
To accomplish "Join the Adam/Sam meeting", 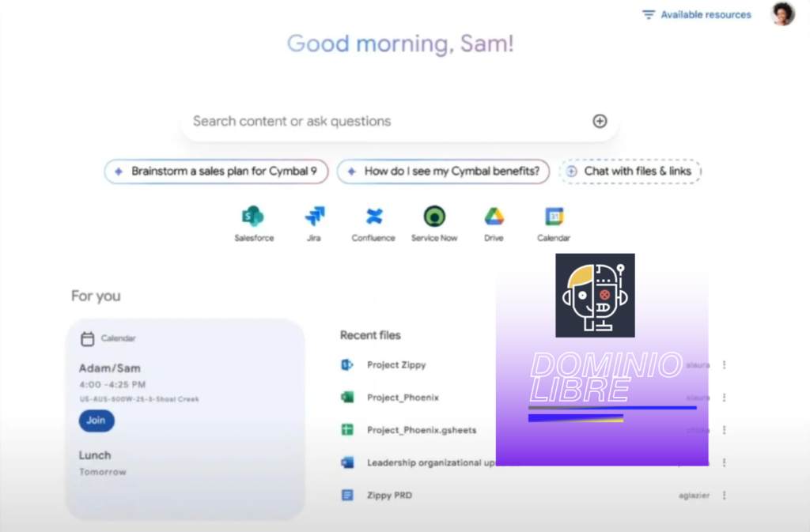I will pyautogui.click(x=96, y=421).
